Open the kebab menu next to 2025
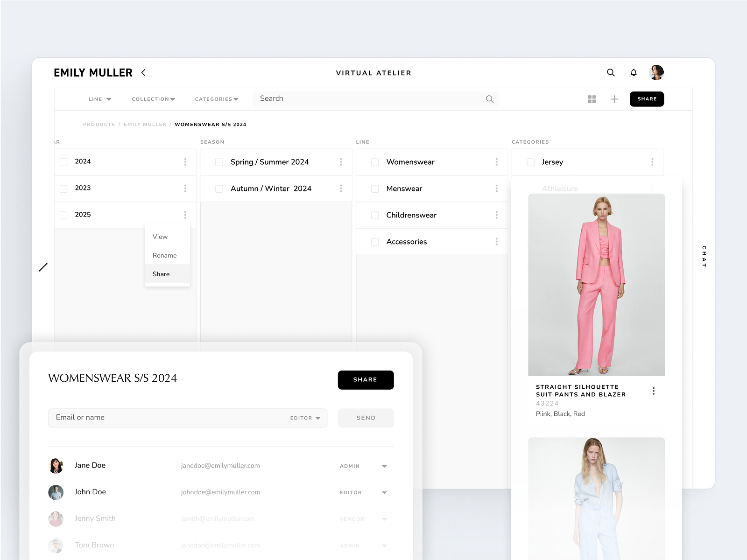 coord(185,214)
